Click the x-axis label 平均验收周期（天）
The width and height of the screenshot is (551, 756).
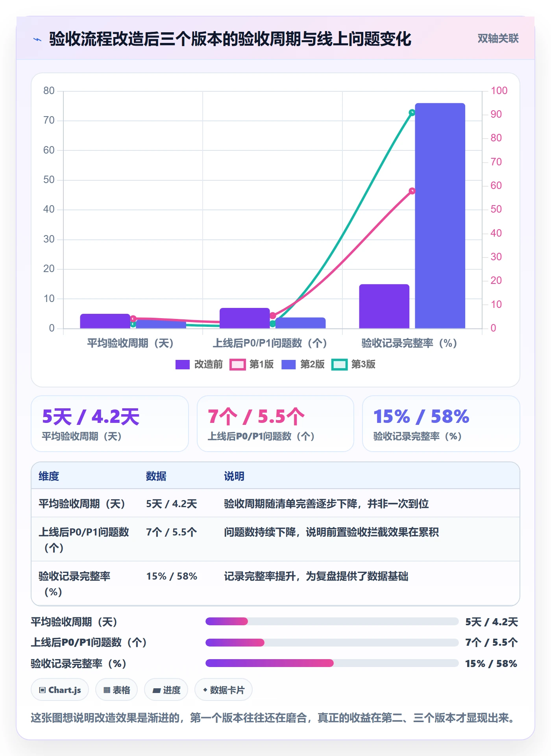pyautogui.click(x=130, y=343)
